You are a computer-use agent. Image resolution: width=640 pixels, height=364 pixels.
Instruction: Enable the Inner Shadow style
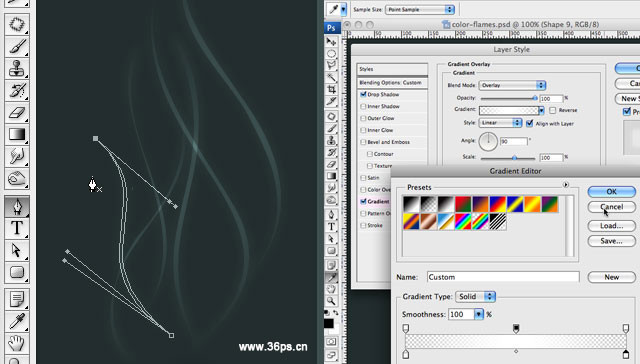click(363, 106)
